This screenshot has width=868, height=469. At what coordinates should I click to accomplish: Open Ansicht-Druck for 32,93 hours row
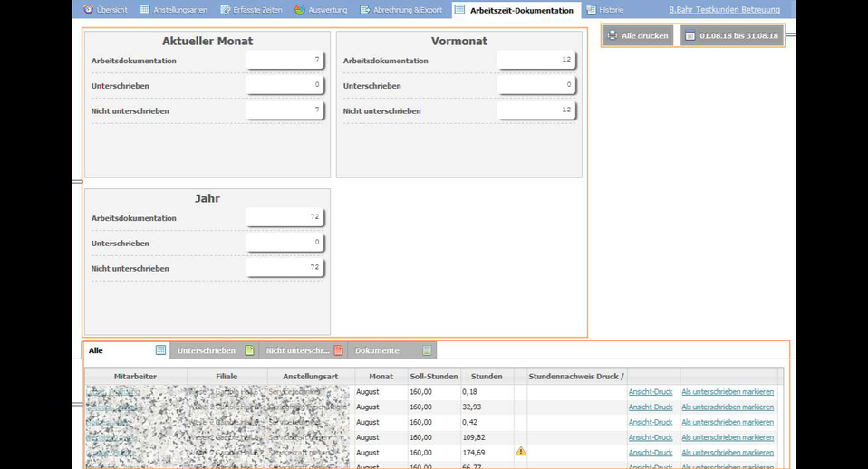(651, 407)
